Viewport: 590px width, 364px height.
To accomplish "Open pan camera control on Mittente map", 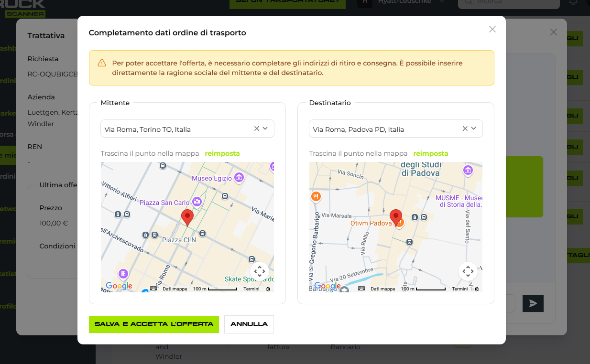I will point(259,271).
